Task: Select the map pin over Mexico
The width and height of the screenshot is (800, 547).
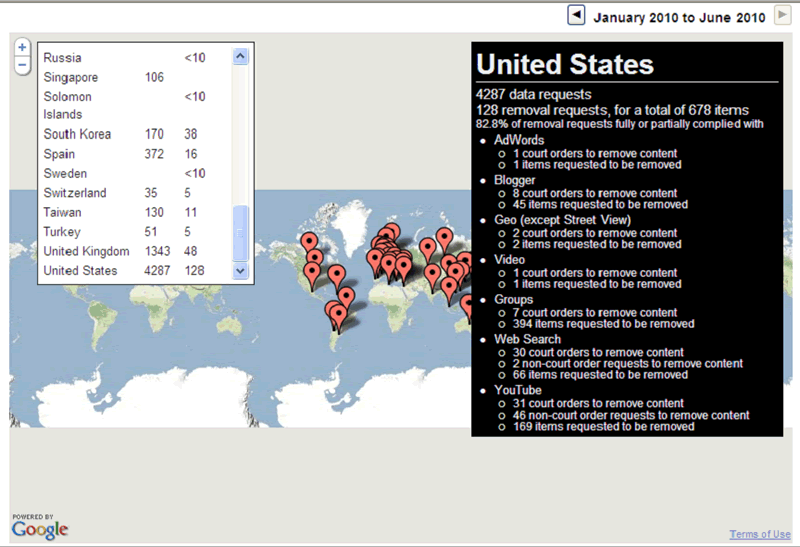Action: [x=313, y=271]
